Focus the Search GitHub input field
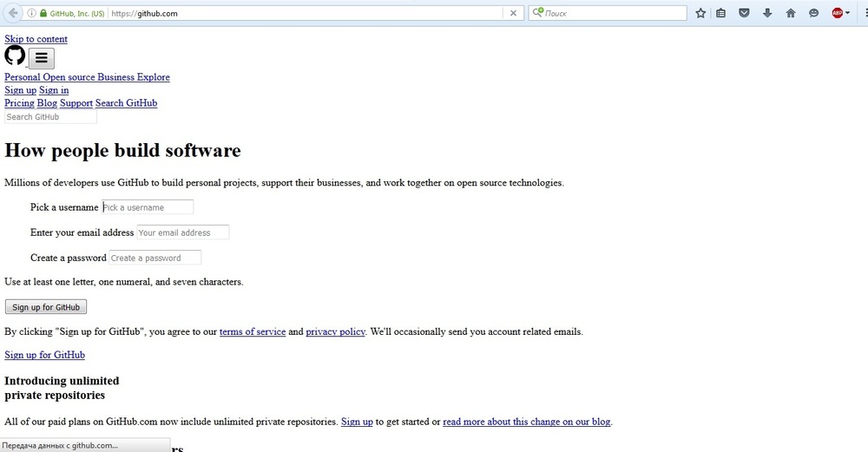The image size is (868, 452). tap(50, 117)
